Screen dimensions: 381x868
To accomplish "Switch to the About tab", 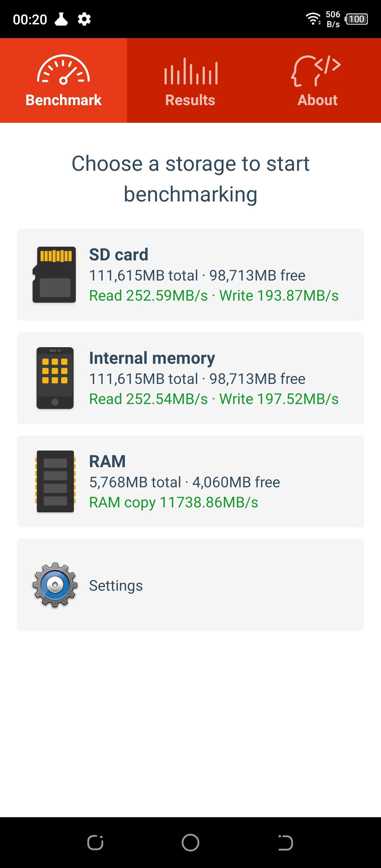I will [317, 80].
